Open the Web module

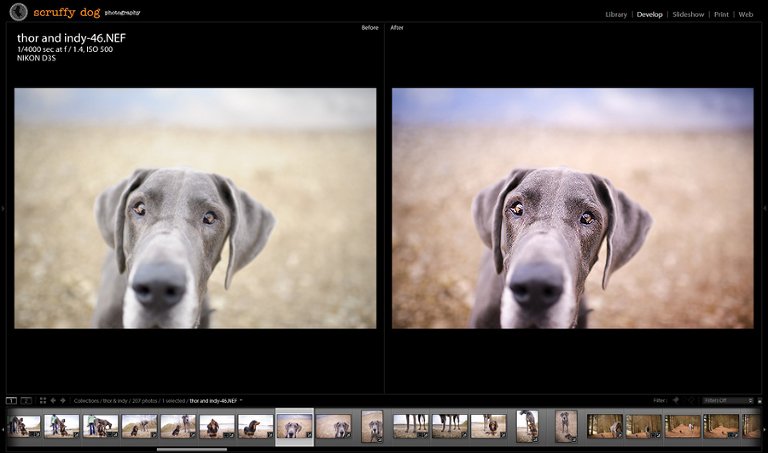tap(746, 15)
